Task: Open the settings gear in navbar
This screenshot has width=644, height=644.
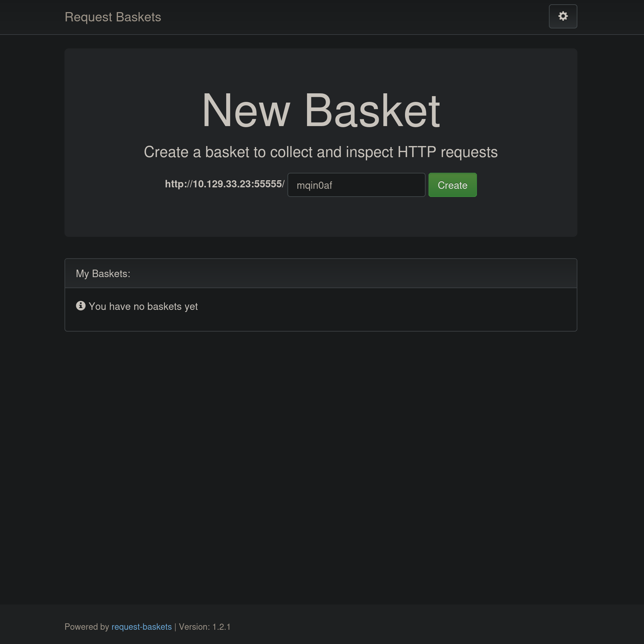Action: 563,16
